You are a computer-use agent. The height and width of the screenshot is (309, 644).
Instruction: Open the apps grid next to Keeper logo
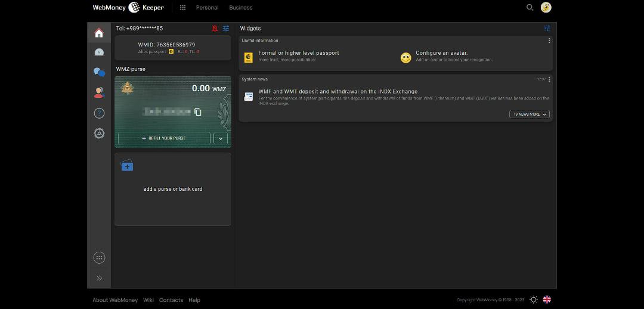click(183, 7)
